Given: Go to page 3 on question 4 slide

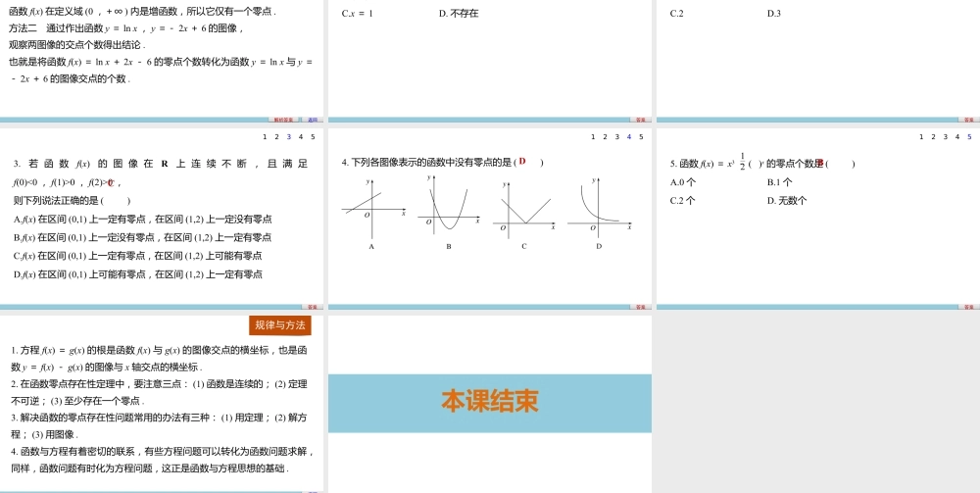Looking at the screenshot, I should (x=616, y=137).
